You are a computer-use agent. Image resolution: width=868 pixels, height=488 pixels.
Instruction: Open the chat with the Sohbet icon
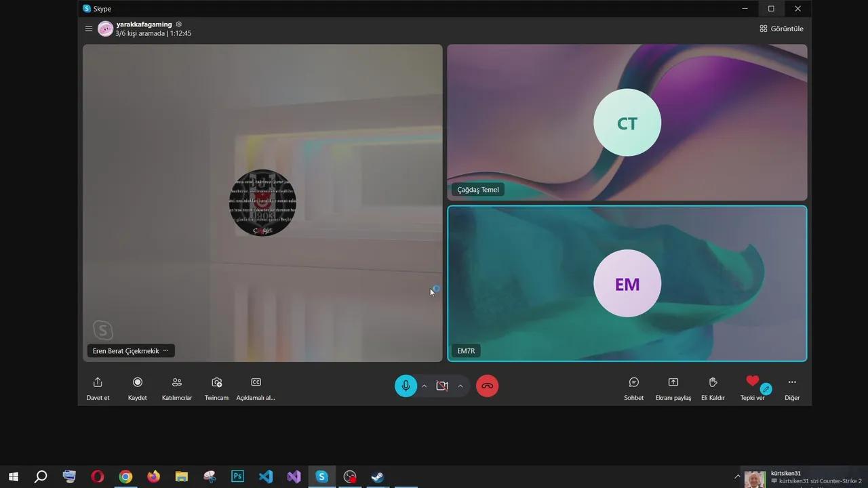(x=633, y=387)
